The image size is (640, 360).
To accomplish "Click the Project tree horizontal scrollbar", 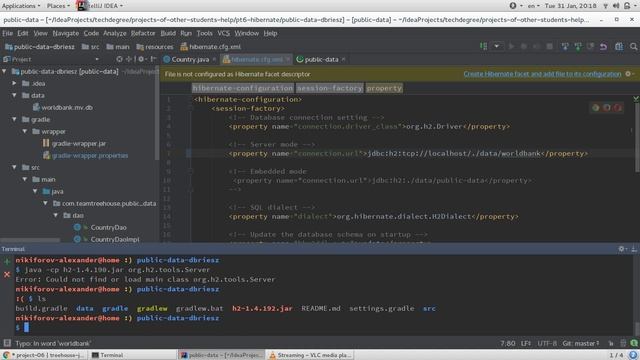I will click(x=30, y=240).
